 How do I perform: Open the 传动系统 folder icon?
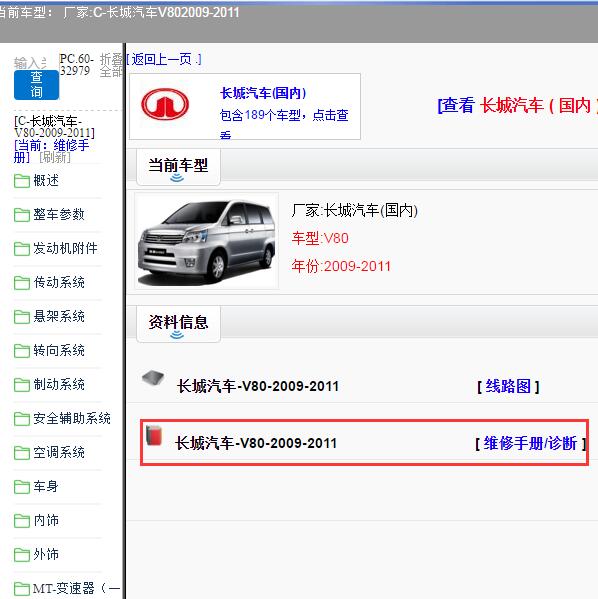22,283
